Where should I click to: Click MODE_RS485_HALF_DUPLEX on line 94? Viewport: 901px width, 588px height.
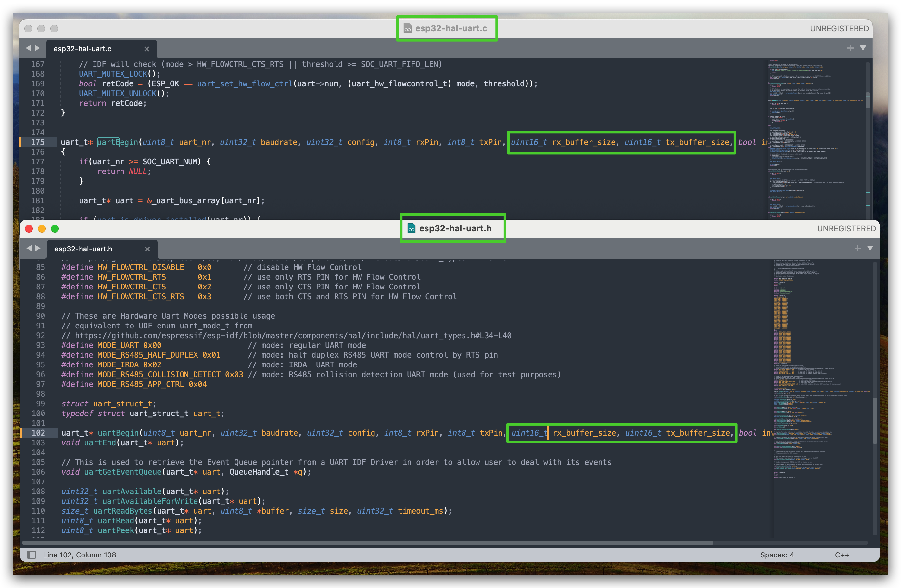pyautogui.click(x=148, y=355)
